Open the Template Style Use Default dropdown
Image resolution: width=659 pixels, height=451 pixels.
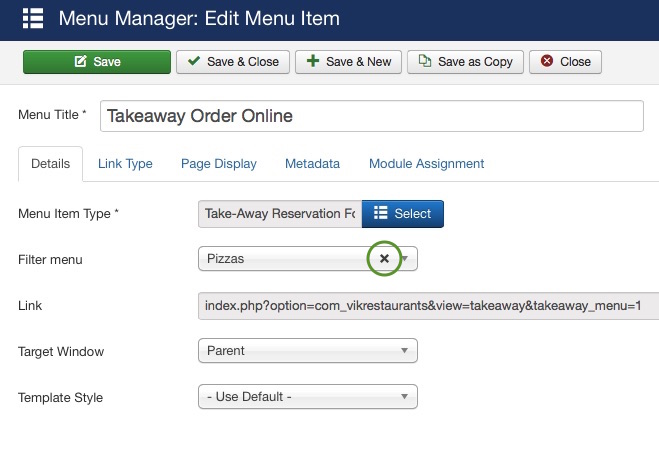[x=308, y=396]
